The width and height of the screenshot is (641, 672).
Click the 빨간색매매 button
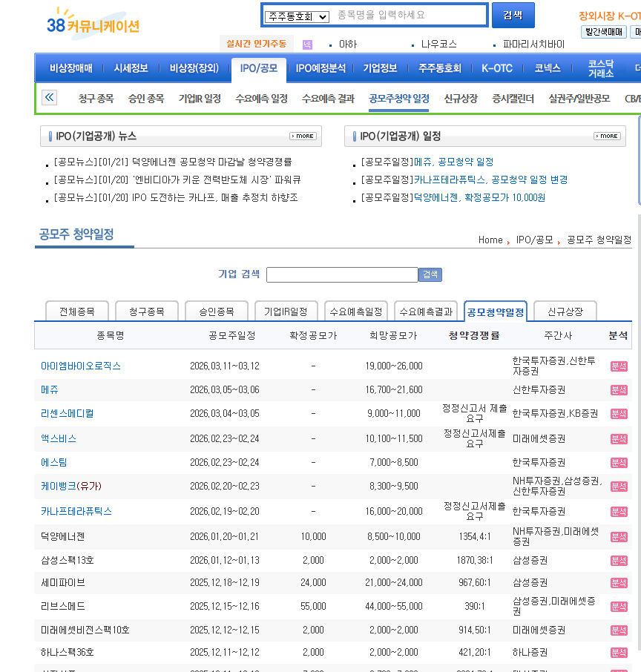[604, 32]
